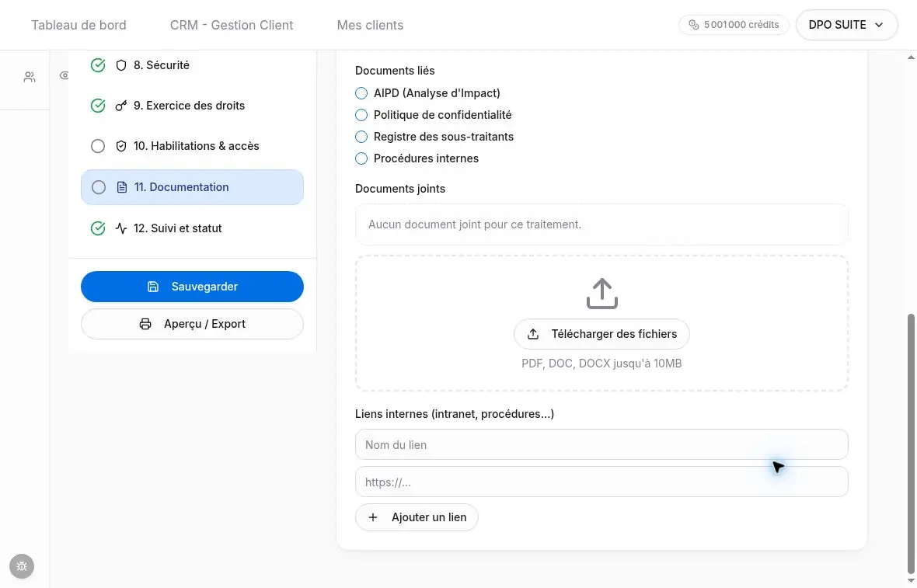Screen dimensions: 917x588
Task: Click 'PDF, DOC, DOCX jusqu'à 10MB' text
Action: point(601,364)
